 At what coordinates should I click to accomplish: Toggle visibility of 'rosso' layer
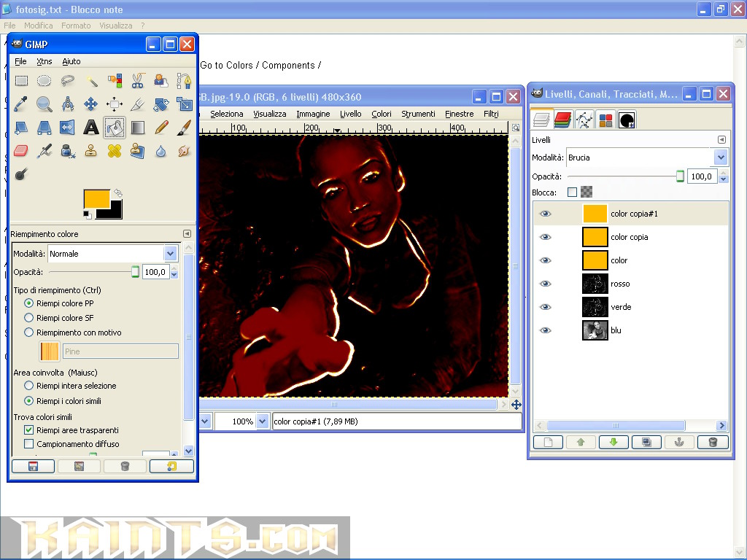point(546,284)
